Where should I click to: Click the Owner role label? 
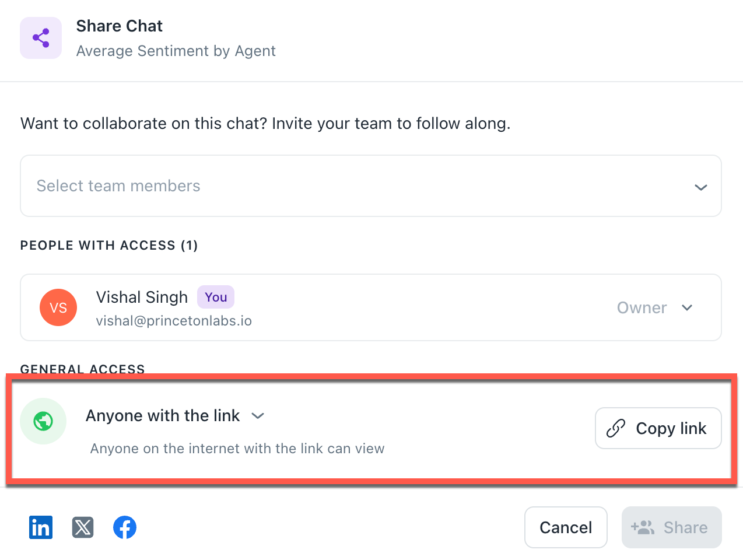coord(642,307)
